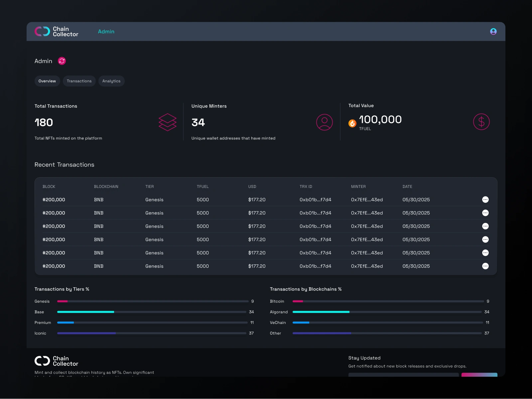Screen dimensions: 532x399
Task: Click the Chain Collector logo in footer
Action: pyautogui.click(x=57, y=361)
